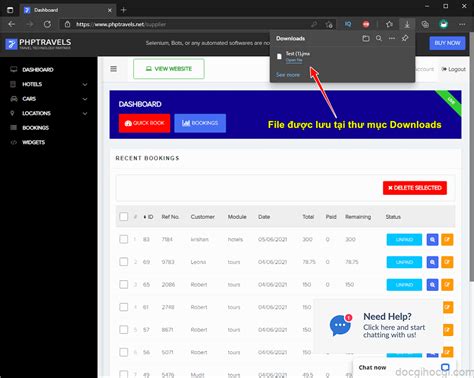Toggle sidebar with hamburger menu icon
This screenshot has height=378, width=474.
coord(114,69)
